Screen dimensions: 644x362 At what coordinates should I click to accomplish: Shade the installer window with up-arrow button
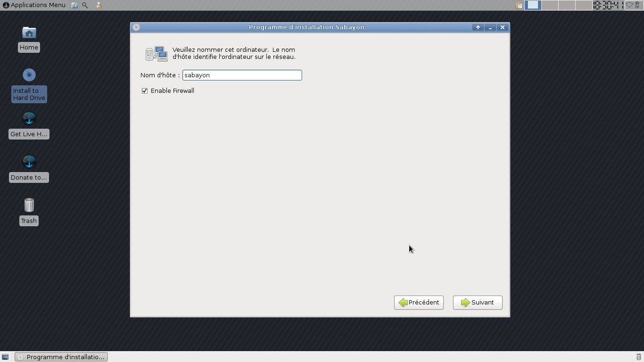(478, 27)
